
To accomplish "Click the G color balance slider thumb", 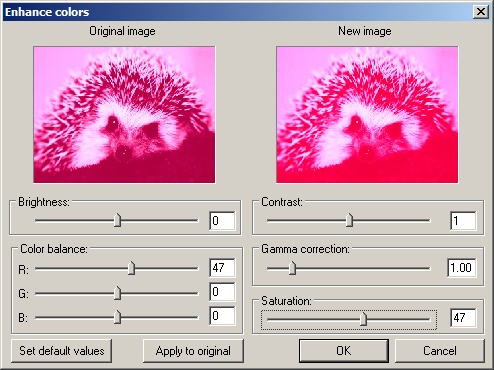I will [117, 293].
